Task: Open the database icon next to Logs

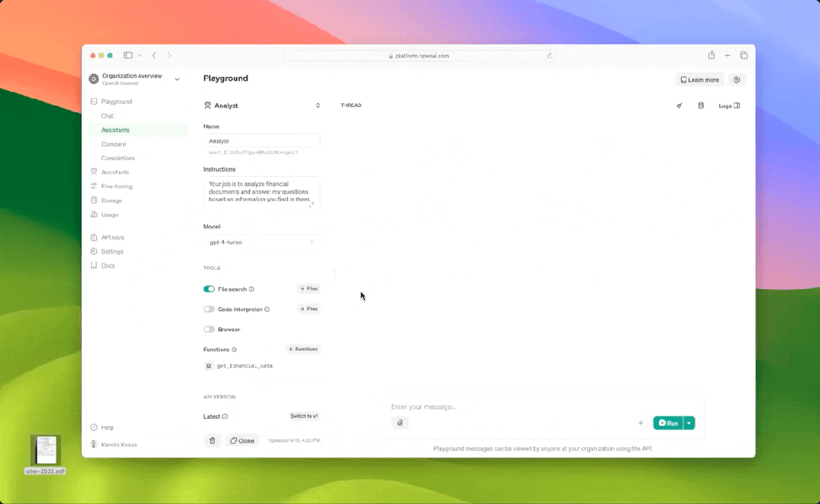Action: pyautogui.click(x=701, y=106)
